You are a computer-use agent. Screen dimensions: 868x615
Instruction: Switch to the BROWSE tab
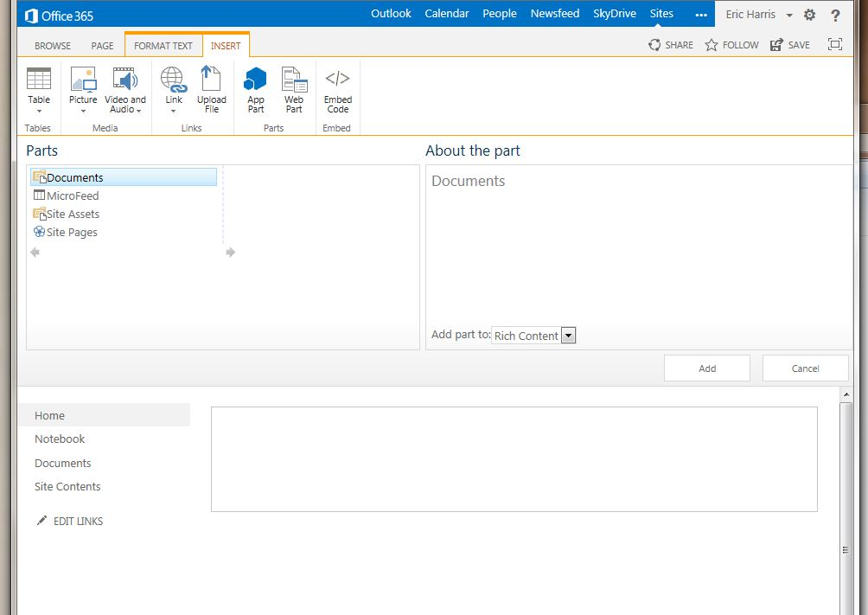click(x=53, y=46)
